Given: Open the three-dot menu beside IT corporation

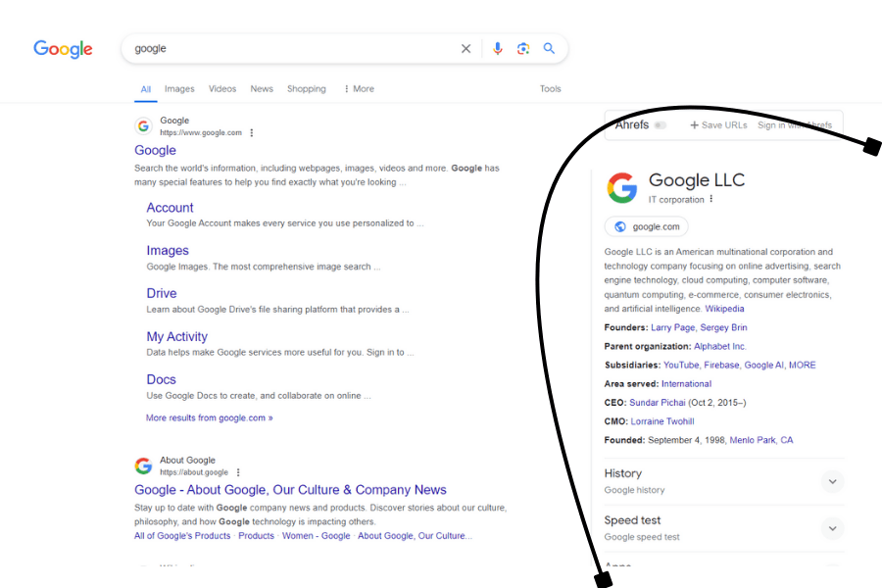Looking at the screenshot, I should point(711,199).
